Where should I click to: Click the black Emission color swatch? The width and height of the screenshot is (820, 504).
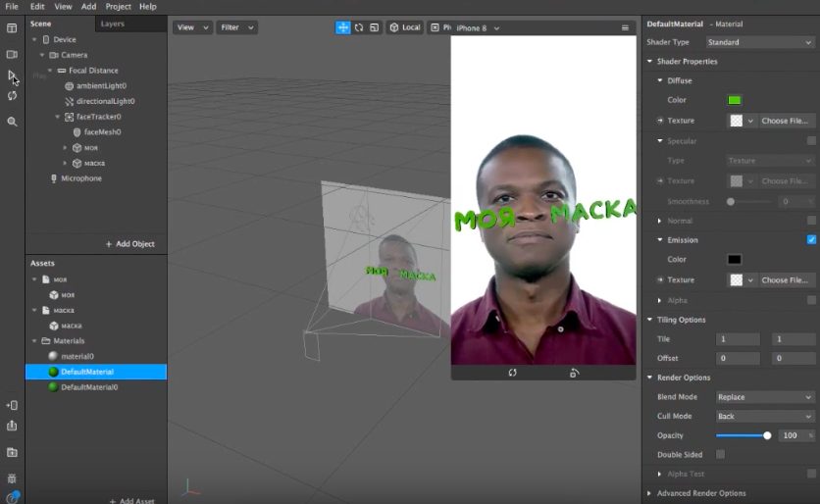[x=735, y=259]
